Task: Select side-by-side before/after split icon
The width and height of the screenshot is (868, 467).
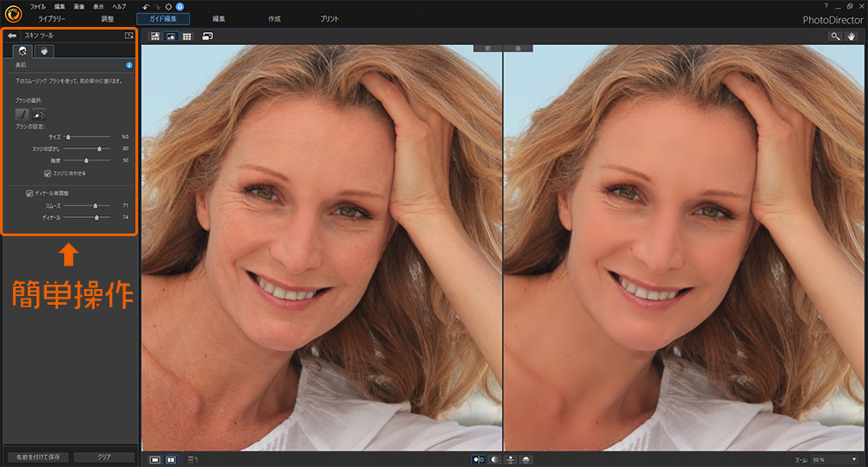Action: pos(479,460)
